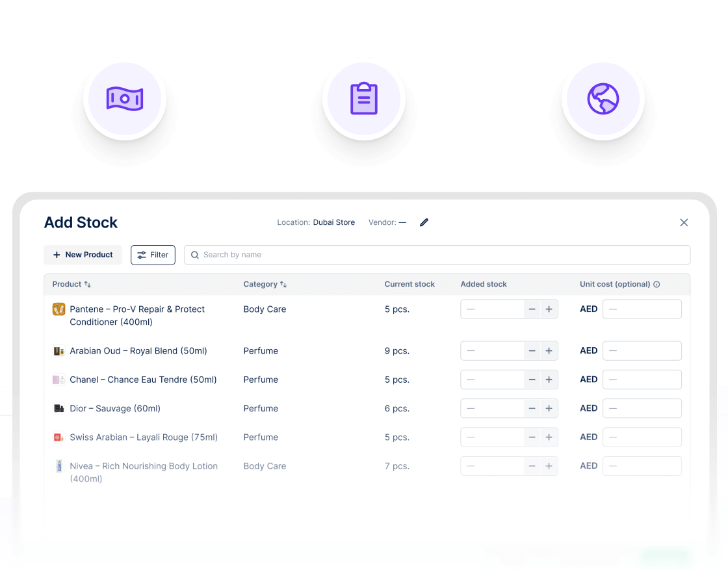Click 9 pcs. stock for Arabian Oud
Viewport: 728px width, 572px height.
click(397, 351)
